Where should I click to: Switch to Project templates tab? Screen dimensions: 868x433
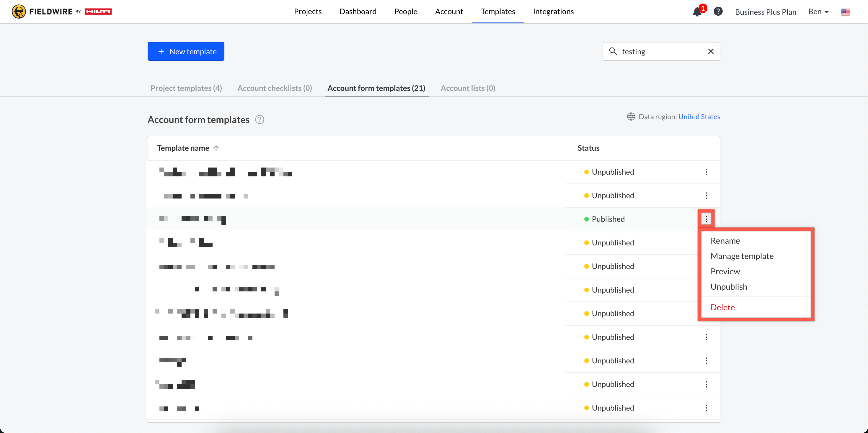(x=186, y=88)
